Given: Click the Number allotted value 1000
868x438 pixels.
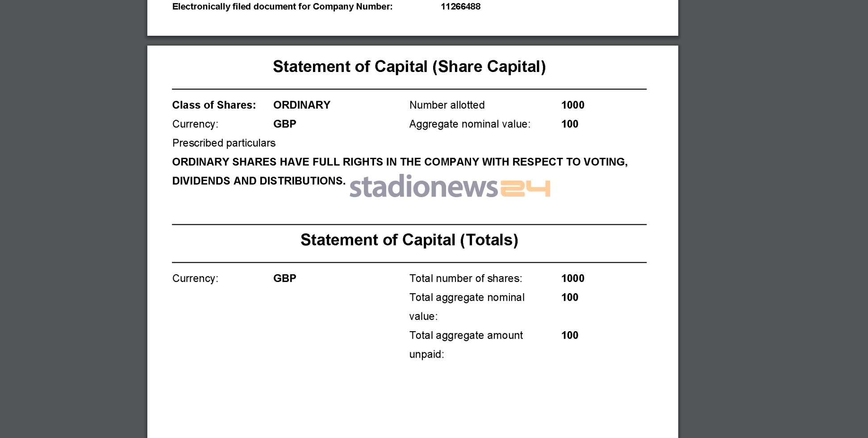Looking at the screenshot, I should 572,105.
